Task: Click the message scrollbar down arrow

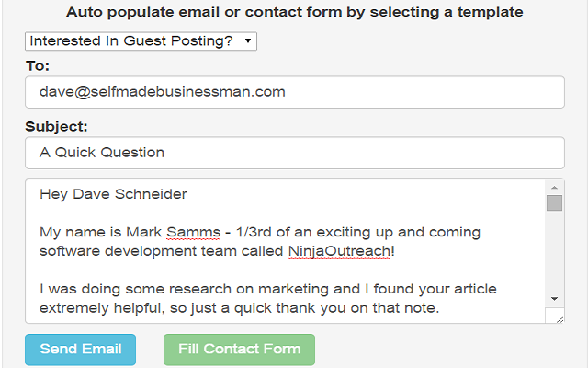Action: coord(554,298)
